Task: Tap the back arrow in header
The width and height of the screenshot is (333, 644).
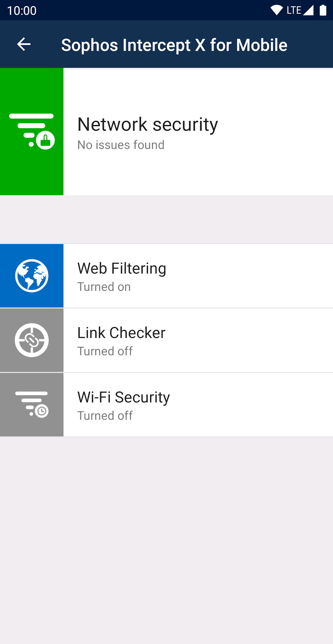Action: point(24,44)
